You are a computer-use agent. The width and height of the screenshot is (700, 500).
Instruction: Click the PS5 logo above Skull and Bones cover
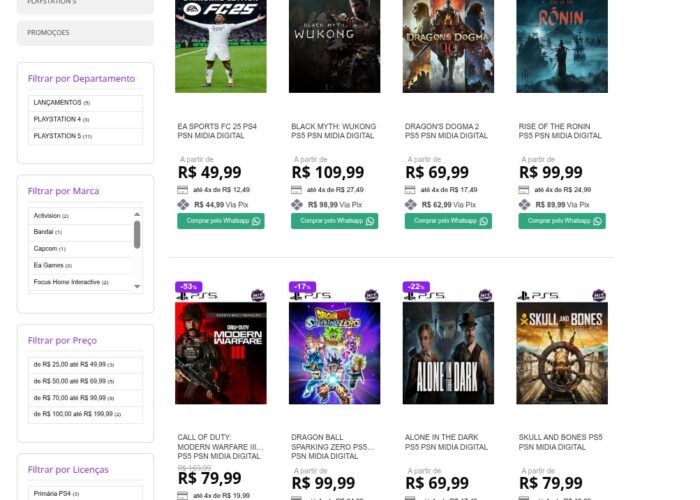pyautogui.click(x=538, y=296)
